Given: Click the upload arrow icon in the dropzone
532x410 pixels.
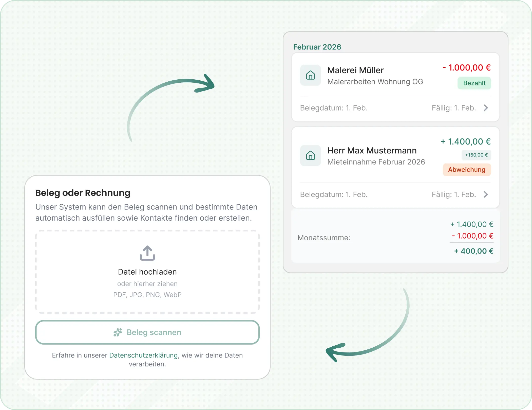Looking at the screenshot, I should [x=147, y=253].
